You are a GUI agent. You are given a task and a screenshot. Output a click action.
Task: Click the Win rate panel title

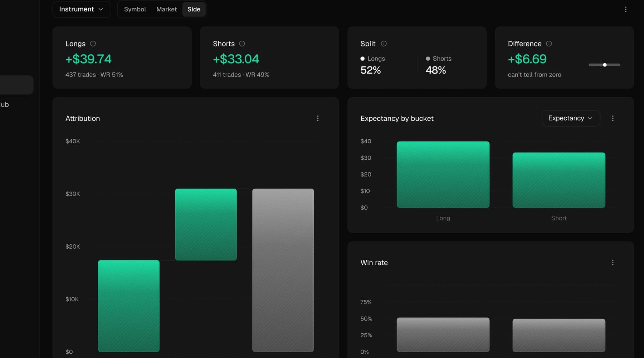pos(374,263)
